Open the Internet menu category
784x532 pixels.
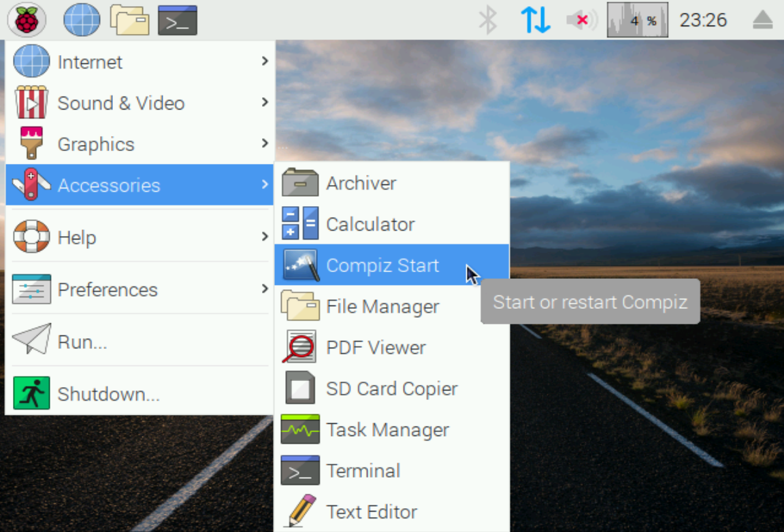[140, 61]
